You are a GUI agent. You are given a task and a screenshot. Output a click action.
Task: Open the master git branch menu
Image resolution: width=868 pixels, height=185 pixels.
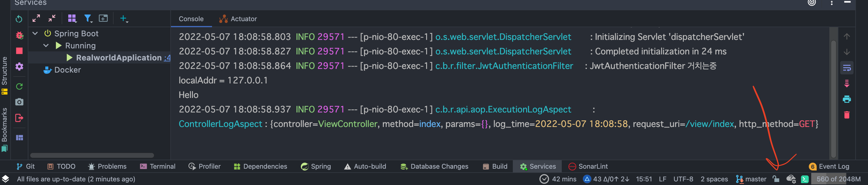tap(751, 179)
